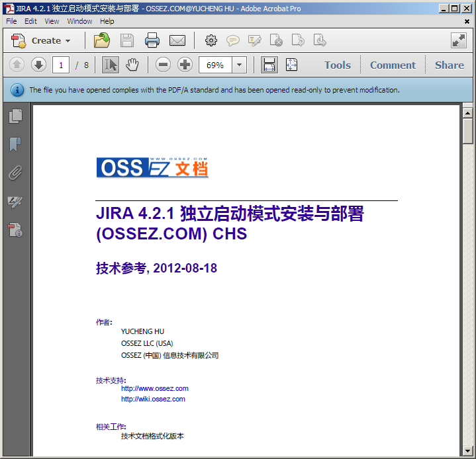This screenshot has height=459, width=476.
Task: Print the document with printer icon
Action: point(152,40)
